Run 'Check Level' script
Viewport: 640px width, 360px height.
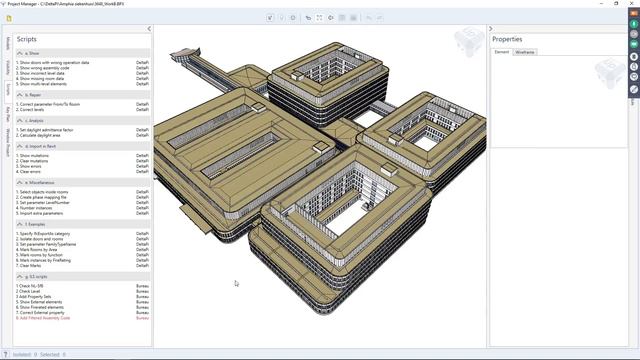(28, 291)
